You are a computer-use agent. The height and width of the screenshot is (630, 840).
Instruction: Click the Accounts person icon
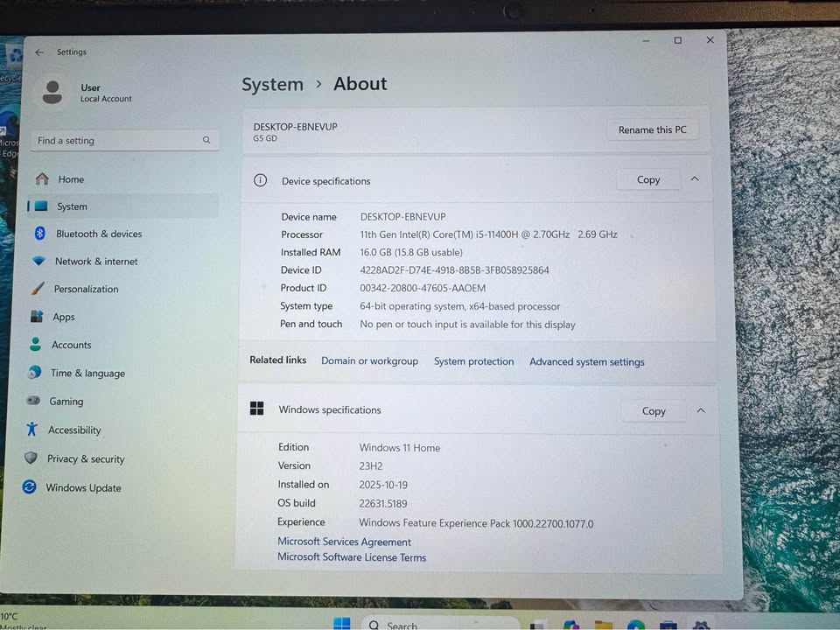tap(35, 344)
